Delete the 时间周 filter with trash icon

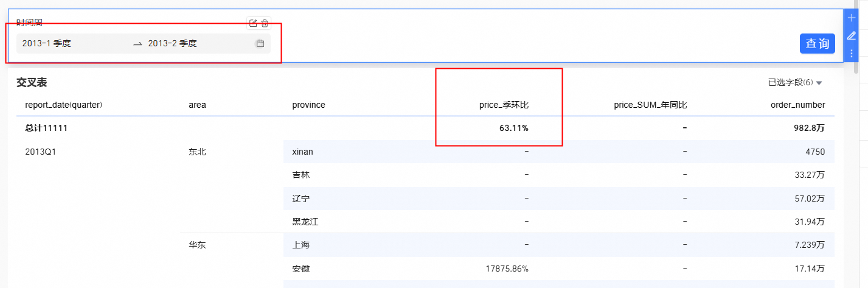(265, 23)
